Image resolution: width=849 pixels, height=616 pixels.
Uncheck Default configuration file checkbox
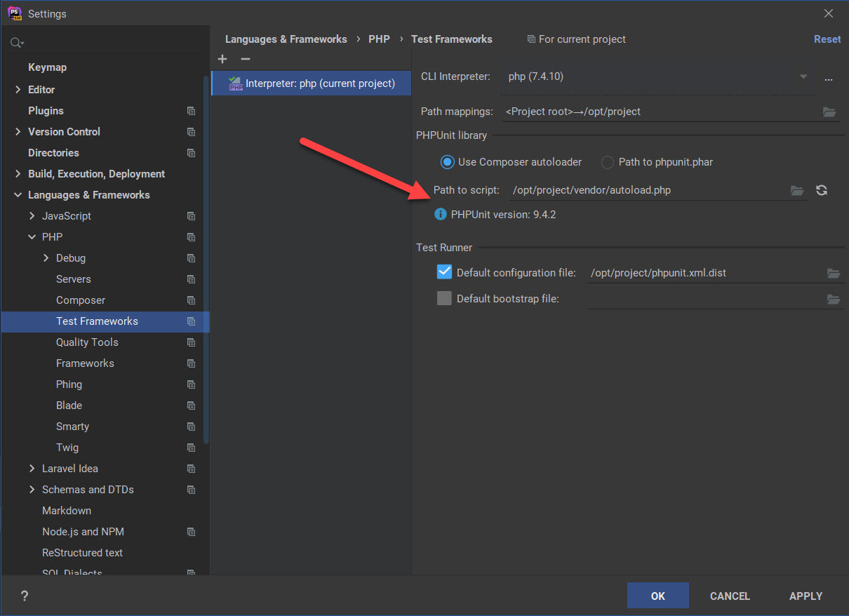point(444,272)
